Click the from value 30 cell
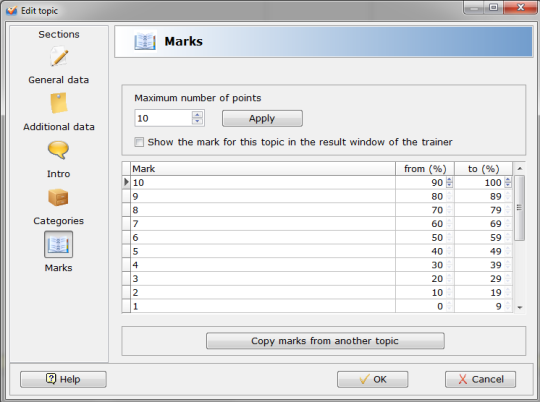540x402 pixels. [x=425, y=265]
